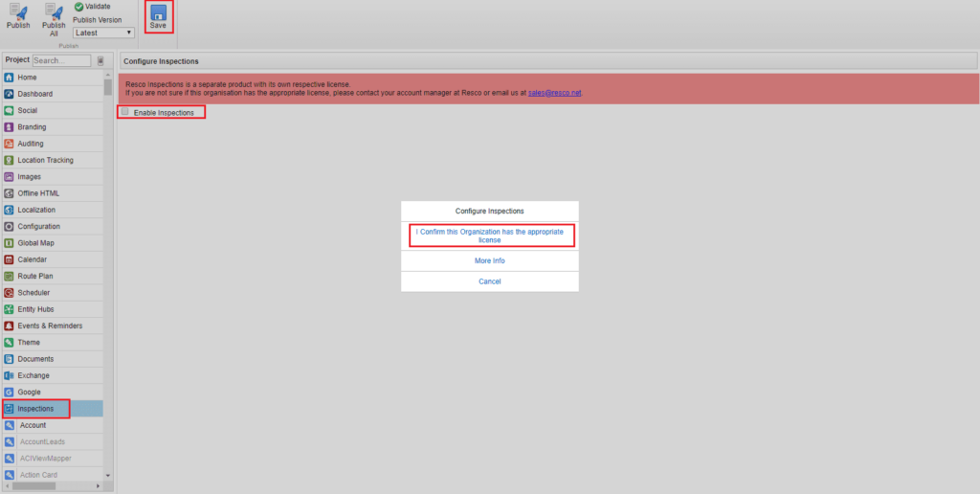Screen dimensions: 980x494
Task: Click the Validate checkmark icon
Action: coord(78,7)
